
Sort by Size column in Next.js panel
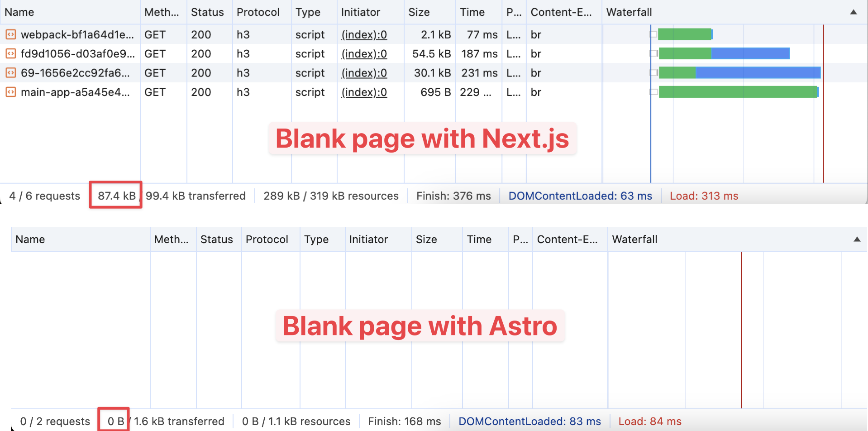pyautogui.click(x=429, y=12)
